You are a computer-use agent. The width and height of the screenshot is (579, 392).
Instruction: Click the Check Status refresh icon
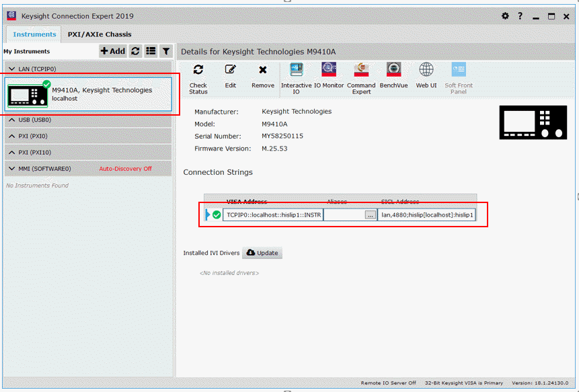(198, 70)
